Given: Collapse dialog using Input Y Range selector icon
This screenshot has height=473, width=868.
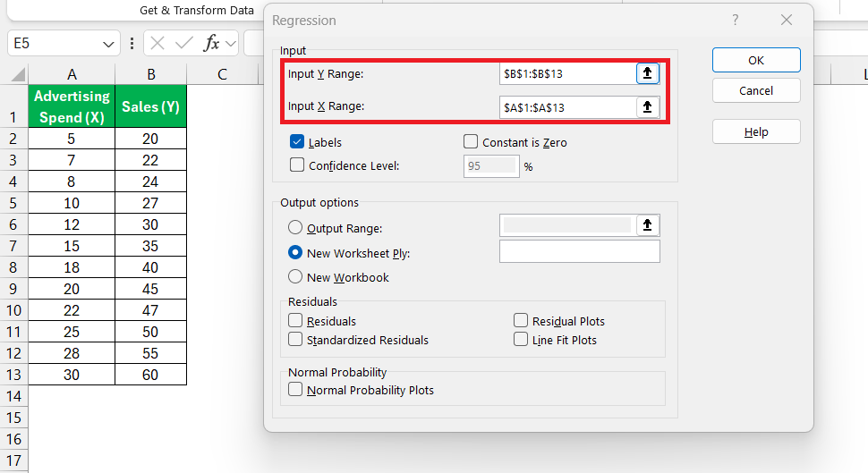Looking at the screenshot, I should coord(647,73).
